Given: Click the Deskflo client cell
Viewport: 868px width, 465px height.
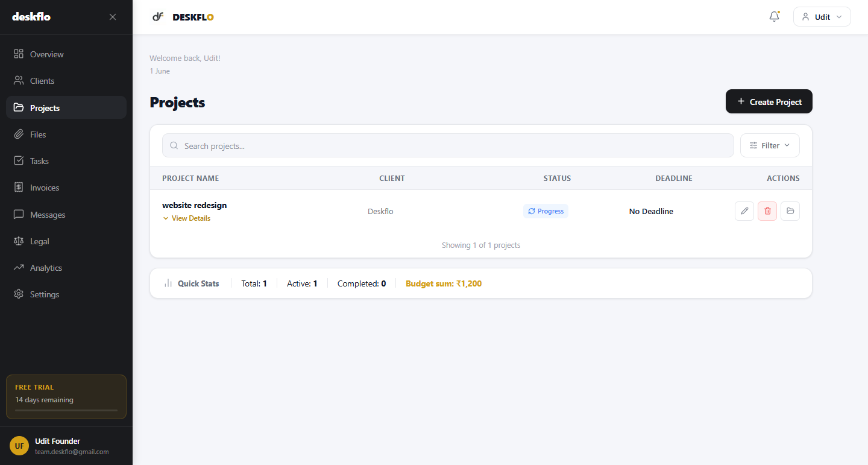Looking at the screenshot, I should (x=380, y=211).
